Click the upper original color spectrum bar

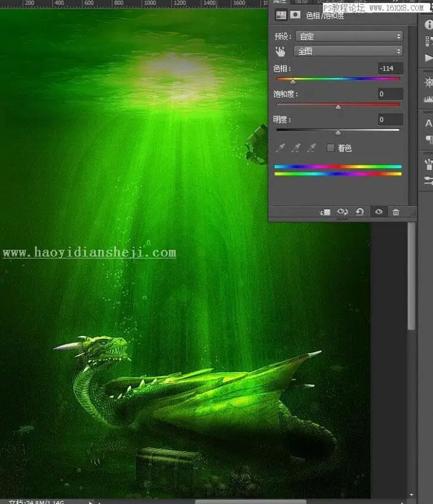[x=338, y=166]
